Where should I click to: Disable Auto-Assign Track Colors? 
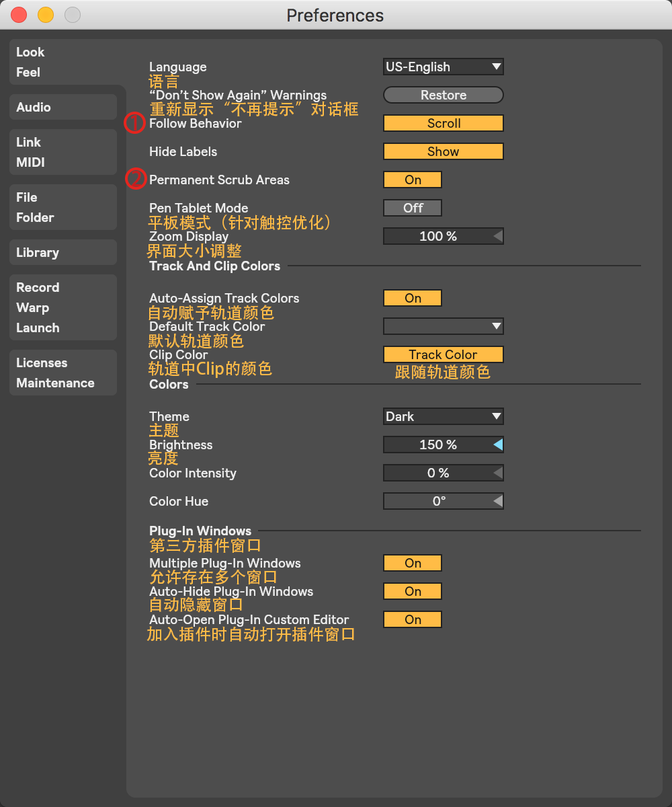[412, 298]
